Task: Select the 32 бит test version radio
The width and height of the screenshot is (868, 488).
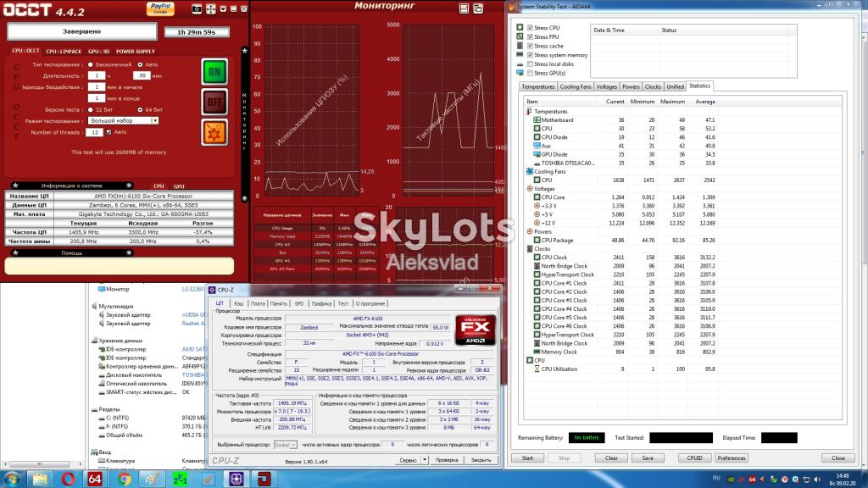Action: tap(90, 109)
